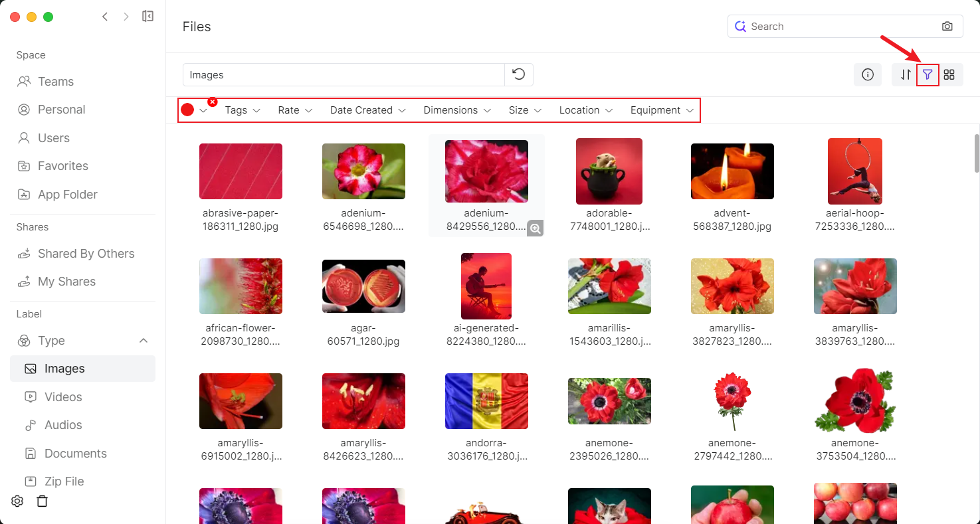Open the Date Created dropdown

[367, 110]
